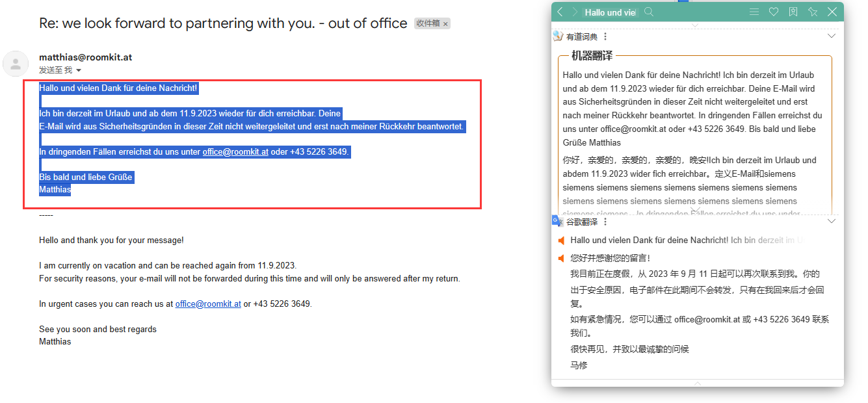This screenshot has height=403, width=868.
Task: Collapse the 谷歌翻译 section
Action: click(x=831, y=222)
